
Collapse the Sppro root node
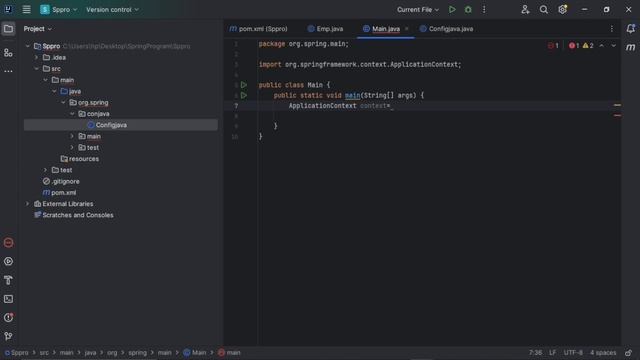point(28,46)
